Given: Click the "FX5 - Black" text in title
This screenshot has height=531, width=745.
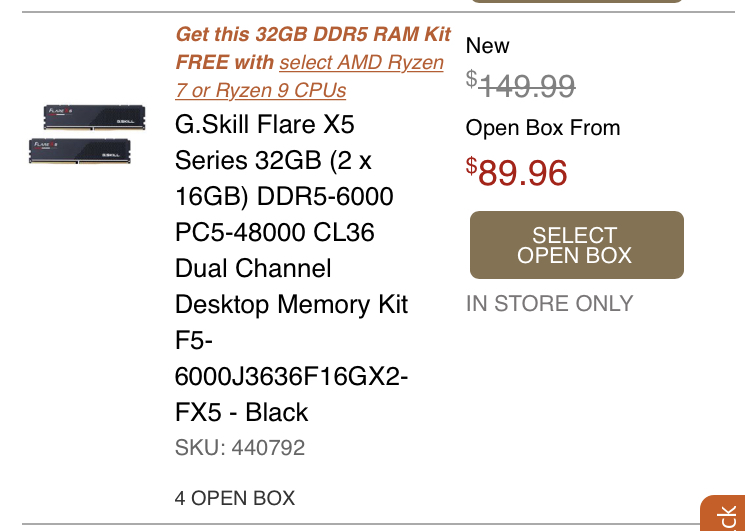Looking at the screenshot, I should pos(241,412).
